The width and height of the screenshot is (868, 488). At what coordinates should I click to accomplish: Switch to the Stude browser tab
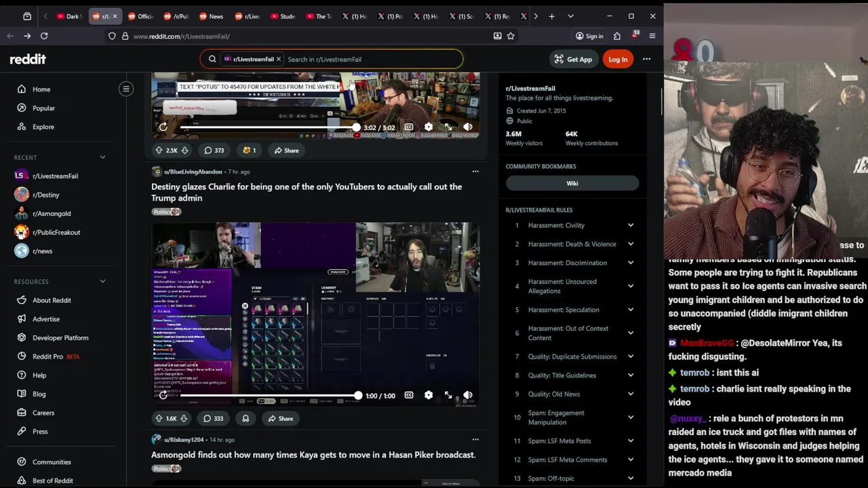tap(282, 16)
